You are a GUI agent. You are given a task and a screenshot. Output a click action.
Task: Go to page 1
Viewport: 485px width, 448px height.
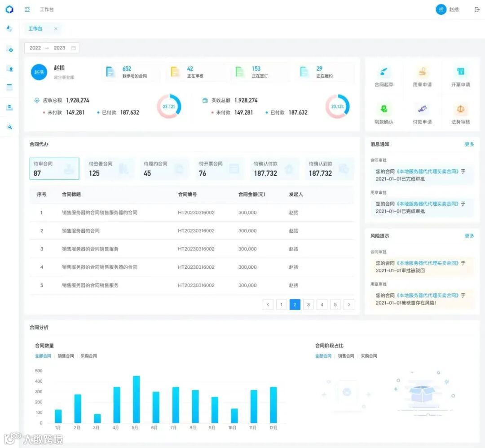pyautogui.click(x=282, y=305)
